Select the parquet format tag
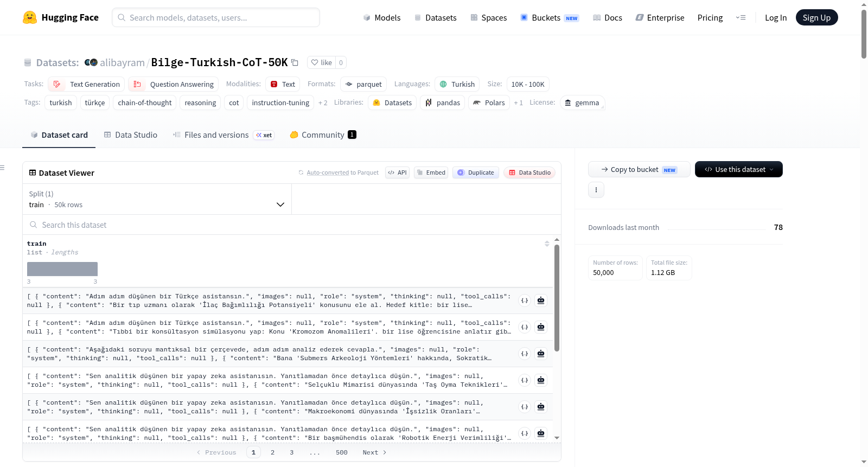The width and height of the screenshot is (868, 467). (363, 84)
